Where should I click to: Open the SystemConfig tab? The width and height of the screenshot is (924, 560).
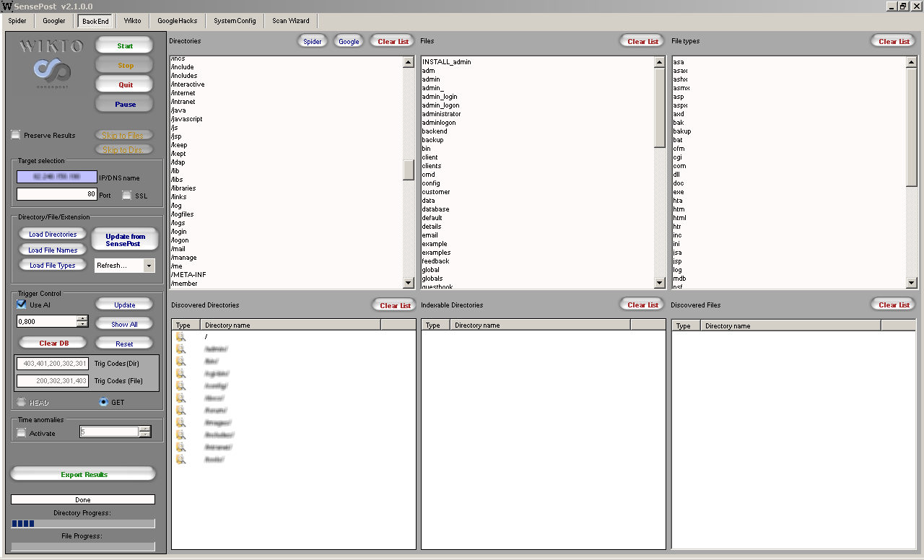point(235,21)
